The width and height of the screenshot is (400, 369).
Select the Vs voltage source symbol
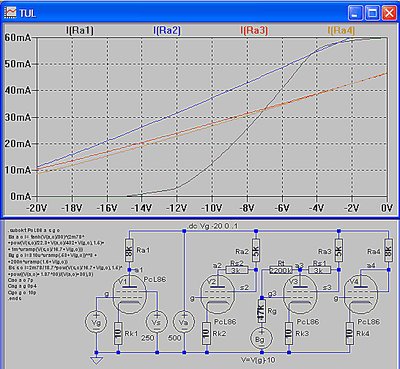(156, 322)
